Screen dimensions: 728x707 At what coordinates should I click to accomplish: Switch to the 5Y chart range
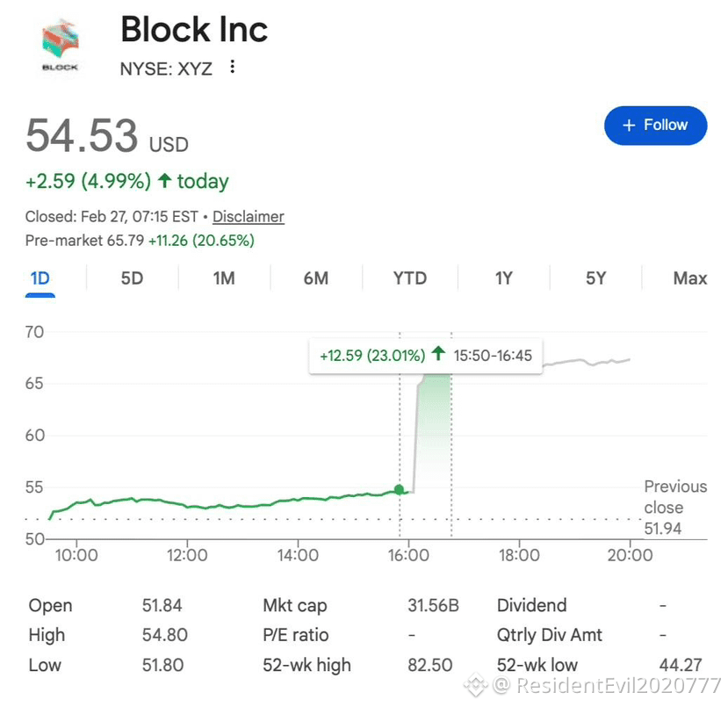click(595, 278)
